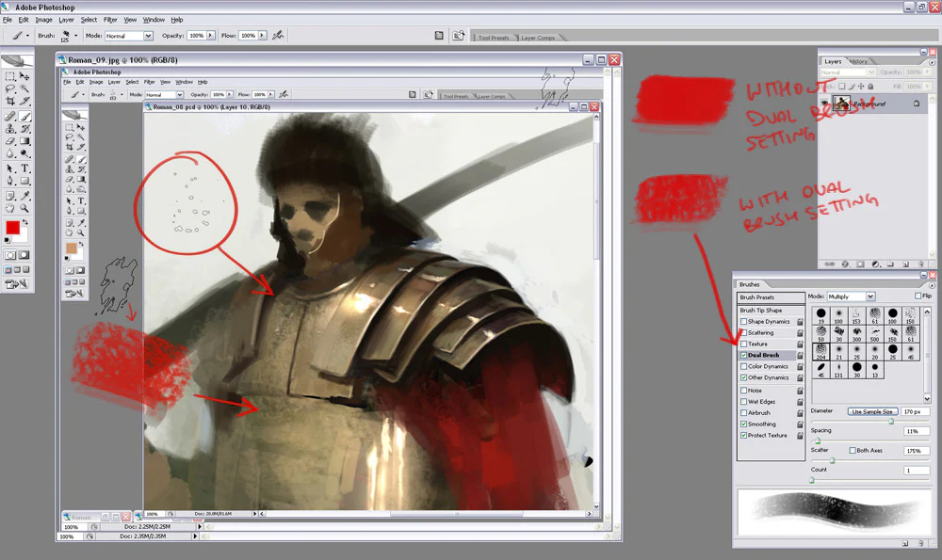Viewport: 942px width, 560px height.
Task: Open the Brushes panel flyout menu arrow
Action: 932,284
